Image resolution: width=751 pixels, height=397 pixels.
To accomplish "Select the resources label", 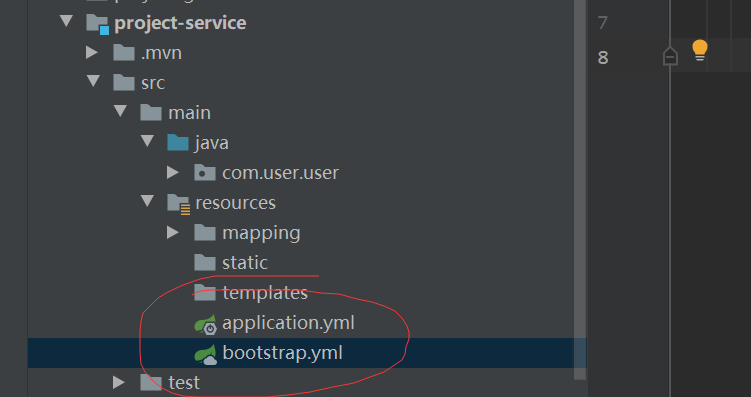I will pyautogui.click(x=235, y=203).
